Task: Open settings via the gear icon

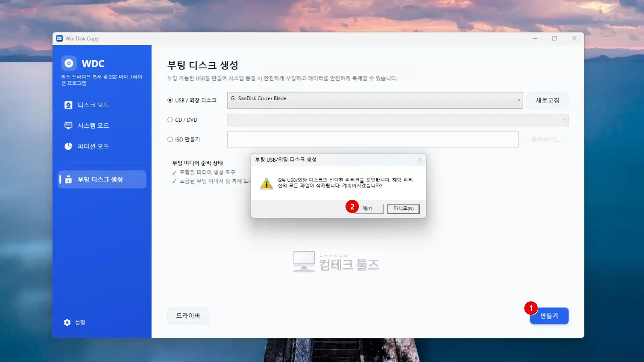Action: coord(67,322)
